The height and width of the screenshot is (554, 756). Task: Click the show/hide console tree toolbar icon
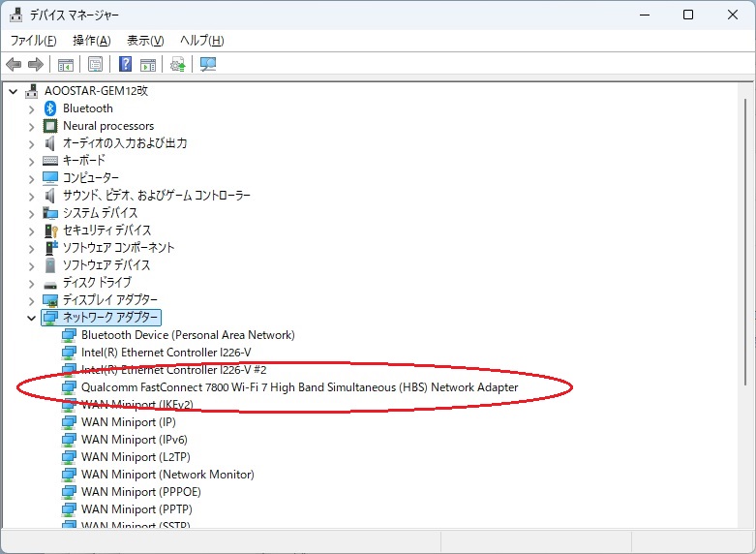pos(66,65)
